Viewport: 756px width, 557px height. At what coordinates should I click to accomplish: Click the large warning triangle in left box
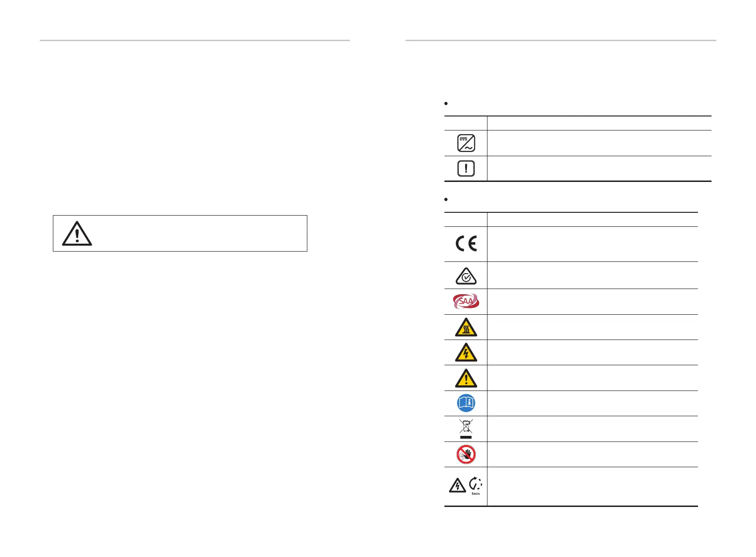coord(77,233)
